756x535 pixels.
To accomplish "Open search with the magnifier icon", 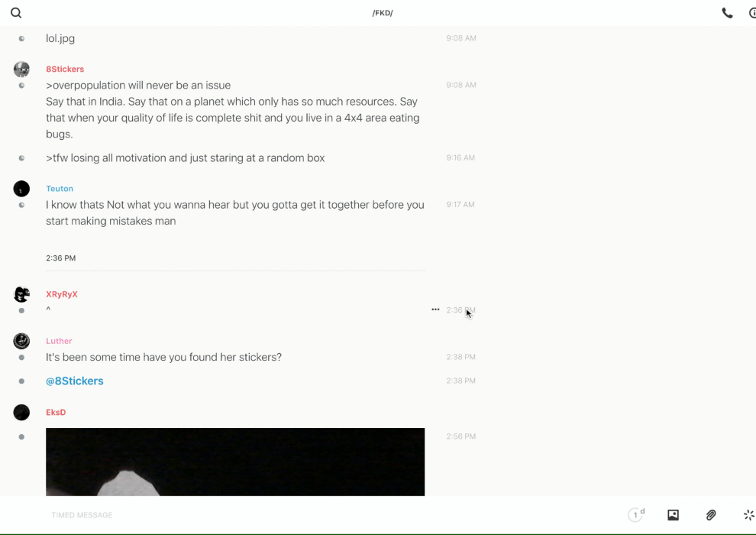I will (16, 13).
